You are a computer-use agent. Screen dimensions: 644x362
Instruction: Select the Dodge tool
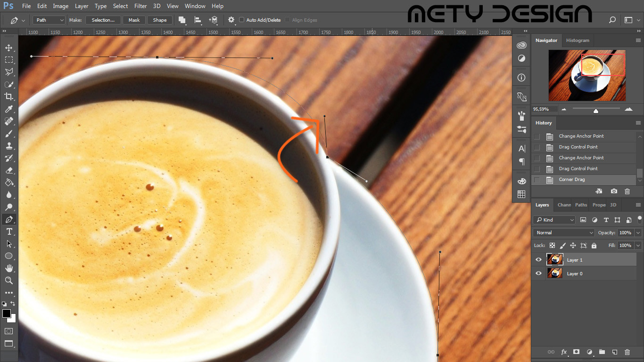[x=8, y=207]
